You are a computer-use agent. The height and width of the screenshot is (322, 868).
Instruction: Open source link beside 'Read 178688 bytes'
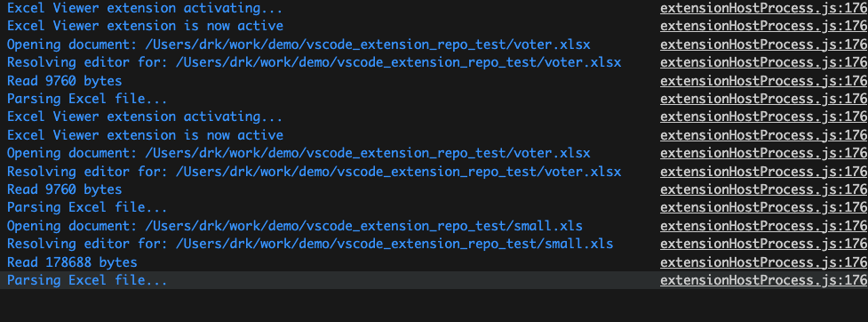764,262
